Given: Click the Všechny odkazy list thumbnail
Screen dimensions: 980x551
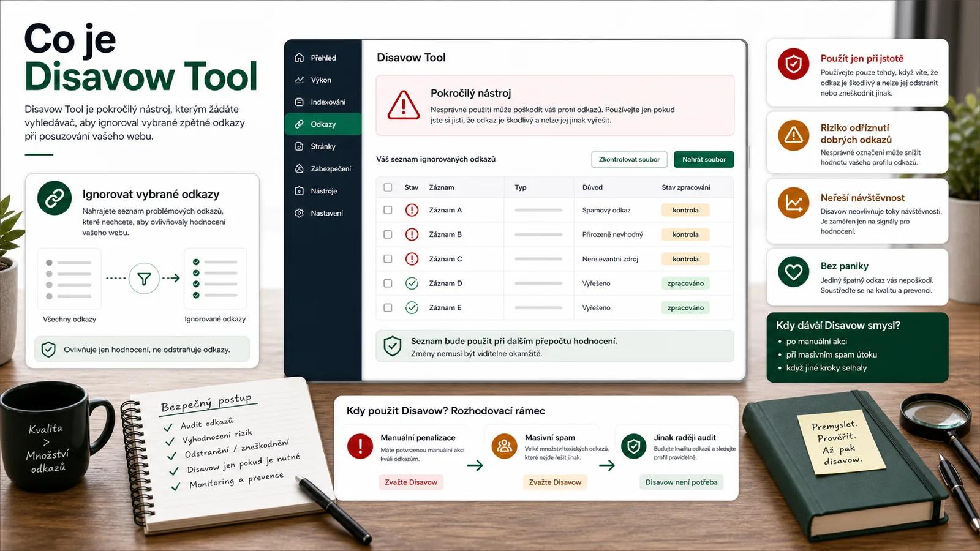Looking at the screenshot, I should click(x=69, y=279).
